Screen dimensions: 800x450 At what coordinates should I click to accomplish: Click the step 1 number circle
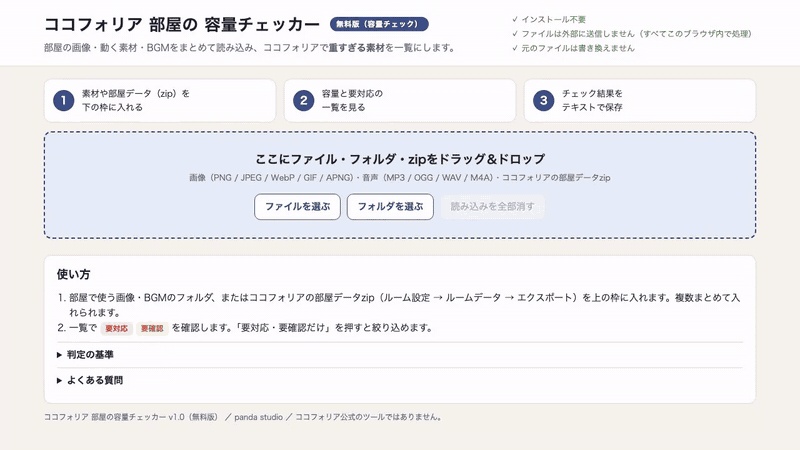(64, 101)
